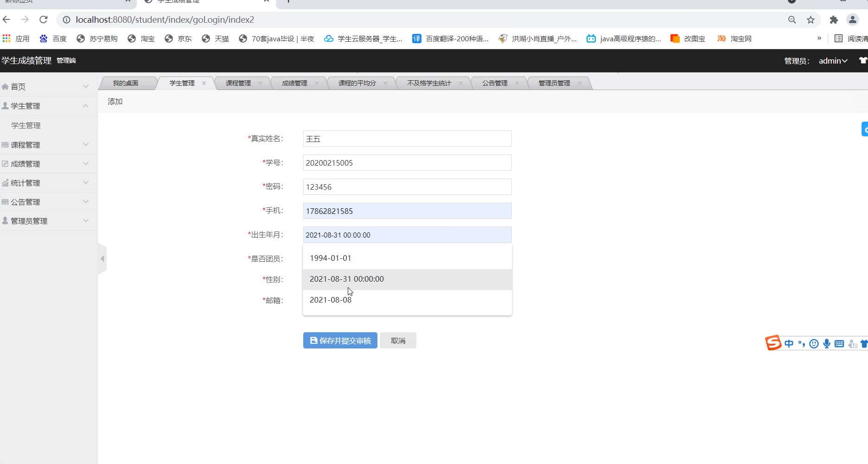
Task: Click the skin theme shirt icon
Action: point(862,60)
